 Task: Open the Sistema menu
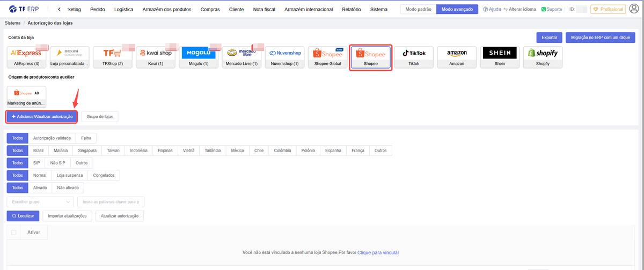pos(379,9)
